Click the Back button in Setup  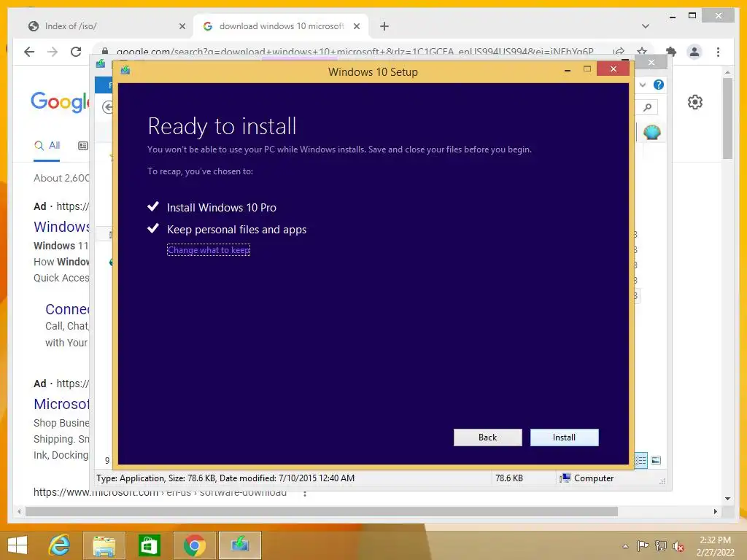(487, 437)
